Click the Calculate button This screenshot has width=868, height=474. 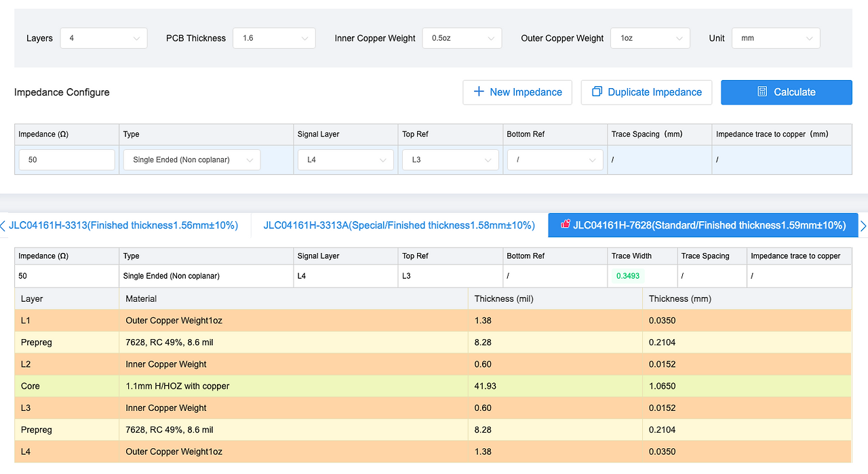(x=787, y=92)
